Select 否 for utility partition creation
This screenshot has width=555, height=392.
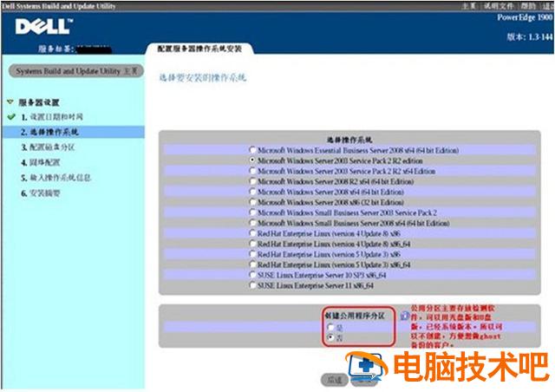331,337
